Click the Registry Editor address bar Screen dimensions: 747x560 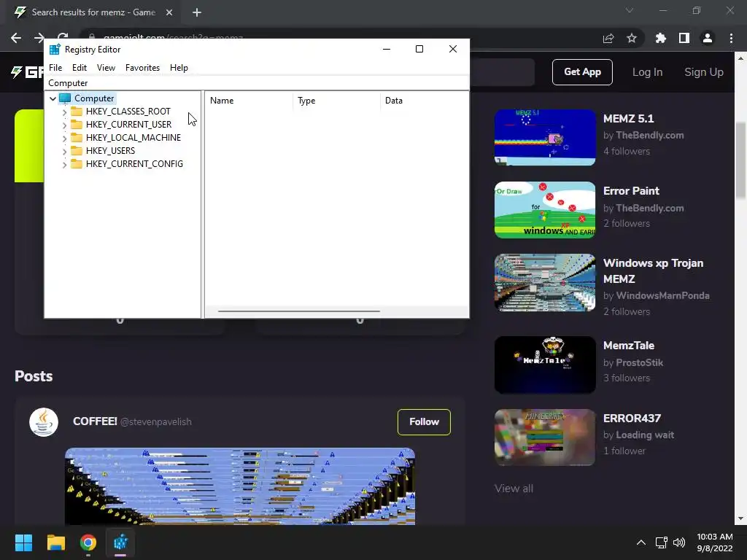point(257,83)
